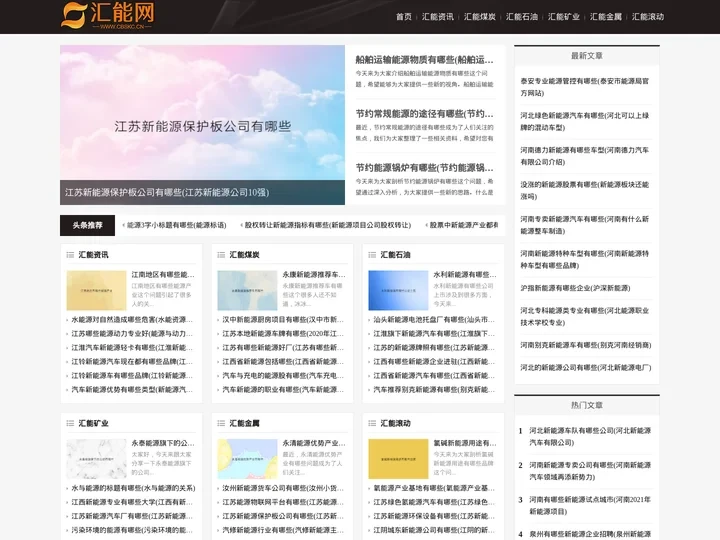Click the list icon beside 汇能石油 heading
720x540 pixels.
(x=372, y=255)
